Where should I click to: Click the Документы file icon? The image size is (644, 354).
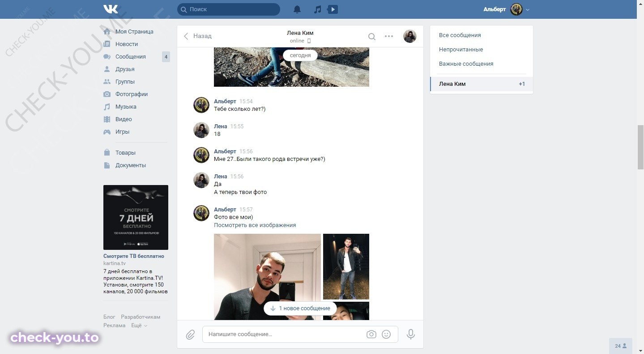tap(107, 165)
